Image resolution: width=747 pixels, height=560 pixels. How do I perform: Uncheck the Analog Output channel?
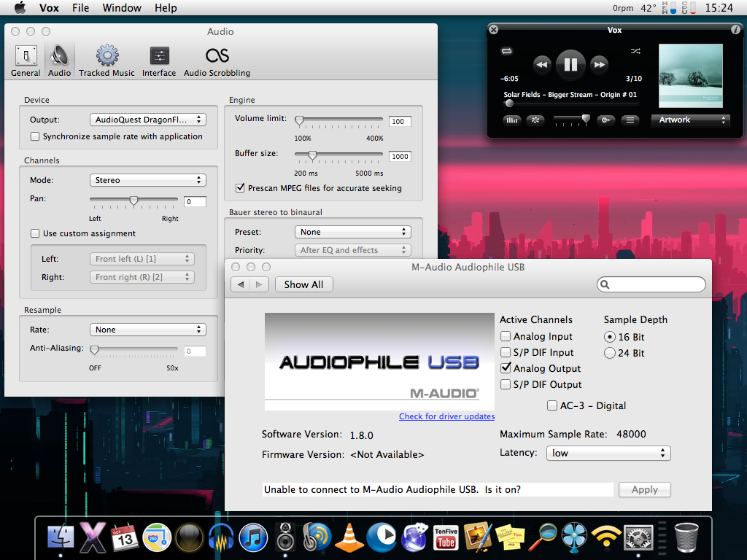click(506, 368)
